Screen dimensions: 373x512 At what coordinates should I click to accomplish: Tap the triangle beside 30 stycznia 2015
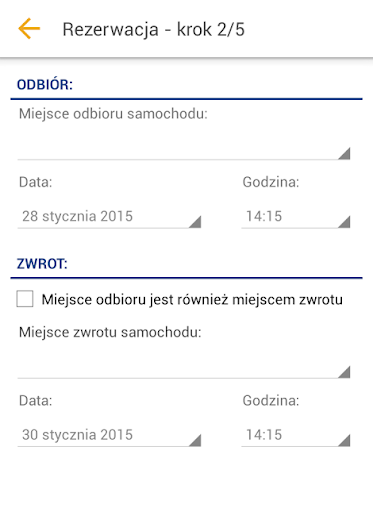pos(195,440)
